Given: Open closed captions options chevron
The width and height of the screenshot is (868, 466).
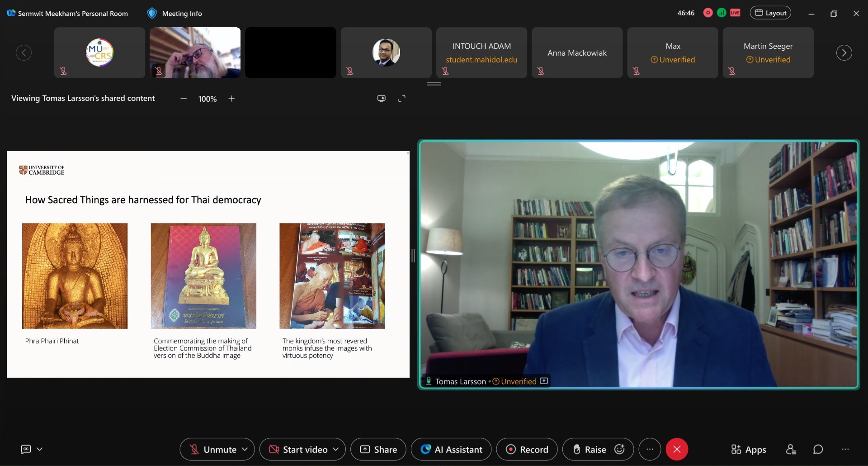Looking at the screenshot, I should 40,449.
